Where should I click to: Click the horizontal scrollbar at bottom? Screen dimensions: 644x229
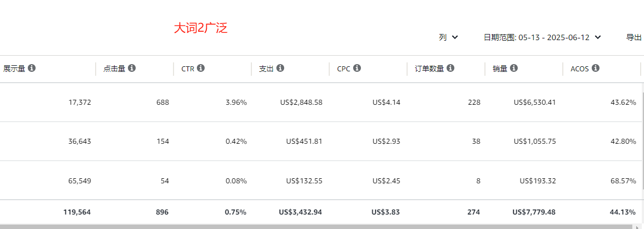pos(320,227)
